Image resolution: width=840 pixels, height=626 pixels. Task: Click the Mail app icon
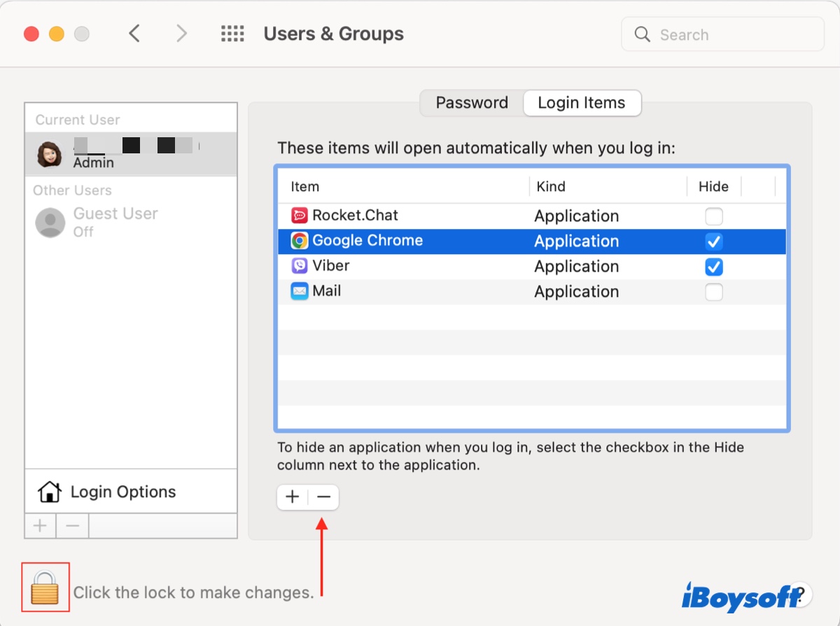(300, 291)
